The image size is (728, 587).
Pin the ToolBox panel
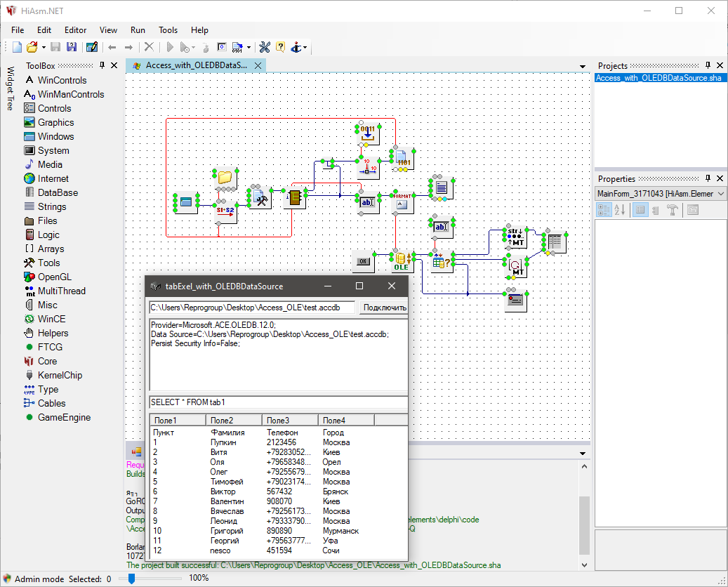pos(102,65)
